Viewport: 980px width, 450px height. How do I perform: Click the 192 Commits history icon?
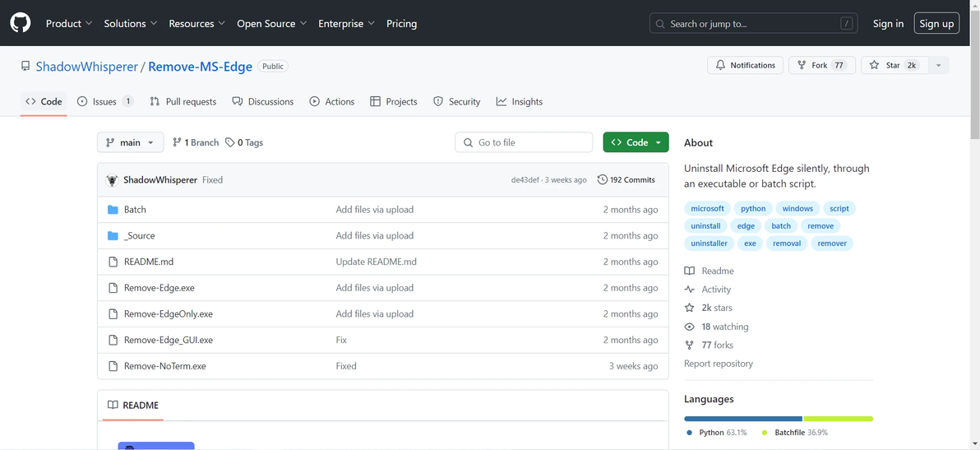[x=603, y=180]
